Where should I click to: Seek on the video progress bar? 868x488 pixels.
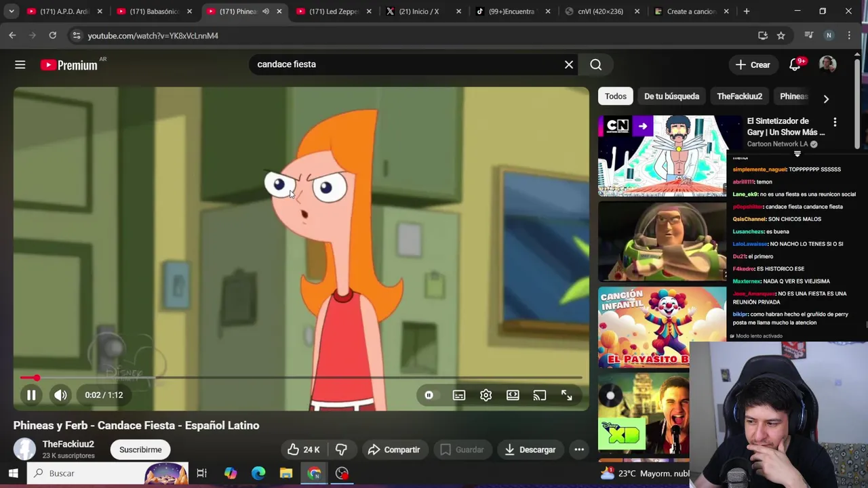[301, 378]
